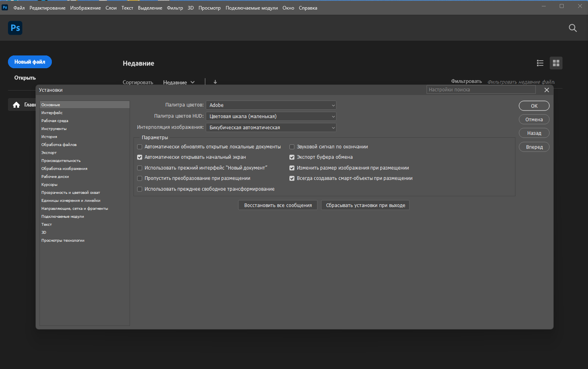Screen dimensions: 588x369
Task: Disable Экспорт буфера обмена checkbox
Action: 292,157
